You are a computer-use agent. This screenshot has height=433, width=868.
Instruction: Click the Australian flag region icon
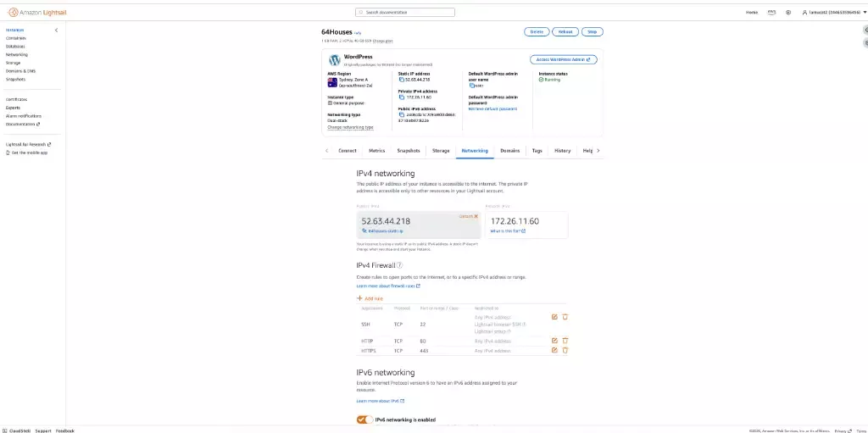332,82
